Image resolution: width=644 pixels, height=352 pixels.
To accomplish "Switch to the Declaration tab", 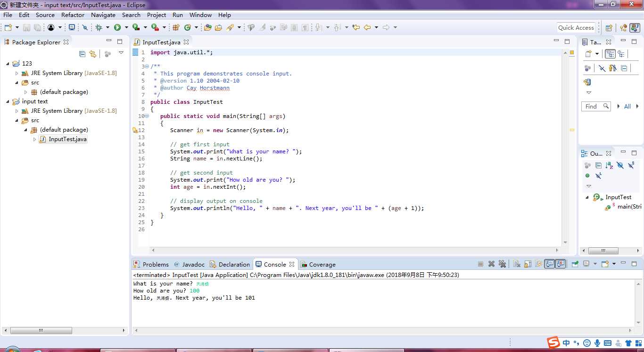I will point(230,264).
